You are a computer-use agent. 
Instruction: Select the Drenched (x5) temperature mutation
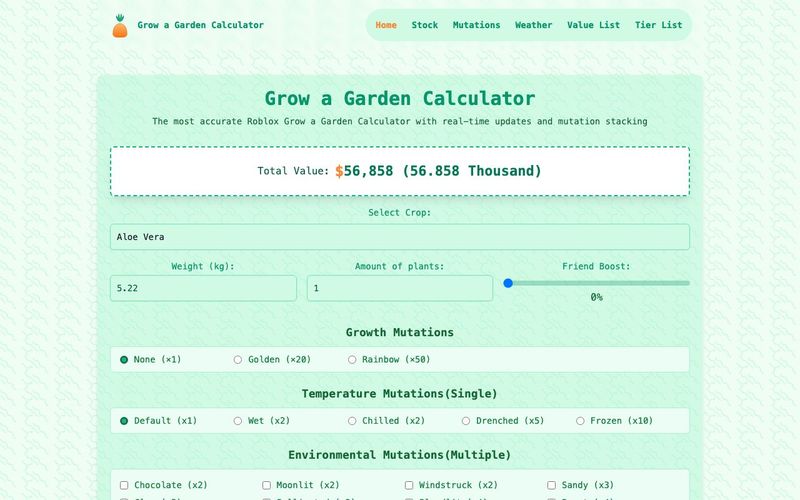466,421
